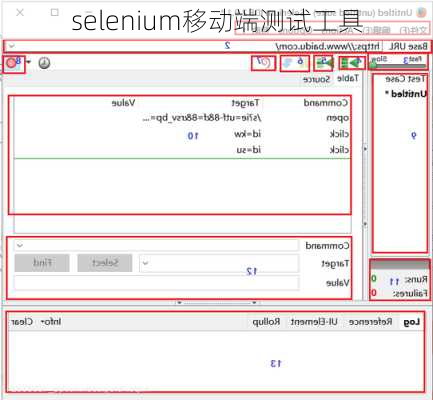Click the Firefox icon in title bar
Viewport: 433px width, 400px height.
click(x=422, y=13)
